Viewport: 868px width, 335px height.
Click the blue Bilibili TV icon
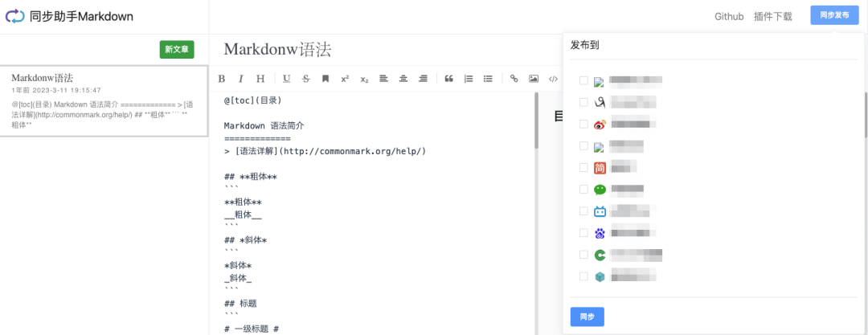(600, 211)
